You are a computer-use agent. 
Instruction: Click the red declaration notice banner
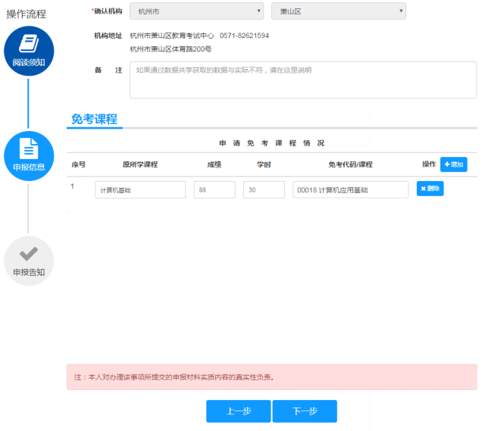(271, 376)
